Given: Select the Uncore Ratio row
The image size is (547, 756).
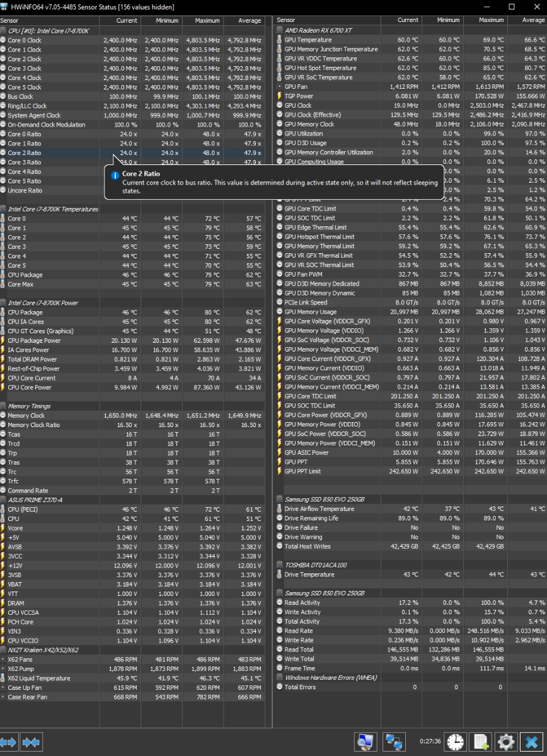Looking at the screenshot, I should point(132,190).
